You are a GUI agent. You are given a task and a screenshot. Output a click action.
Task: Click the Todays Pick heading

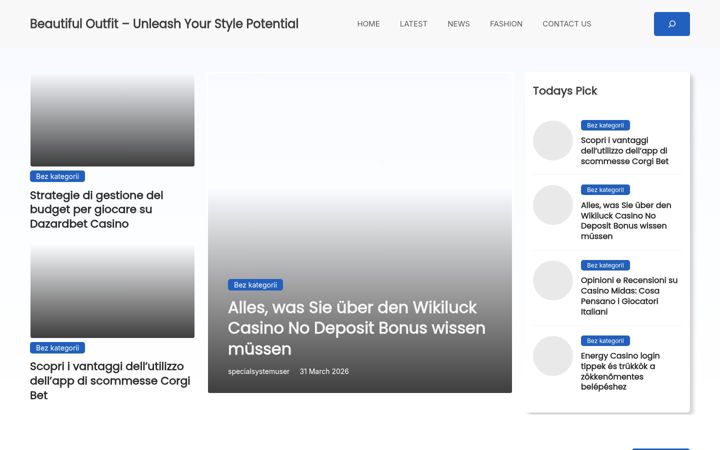565,91
